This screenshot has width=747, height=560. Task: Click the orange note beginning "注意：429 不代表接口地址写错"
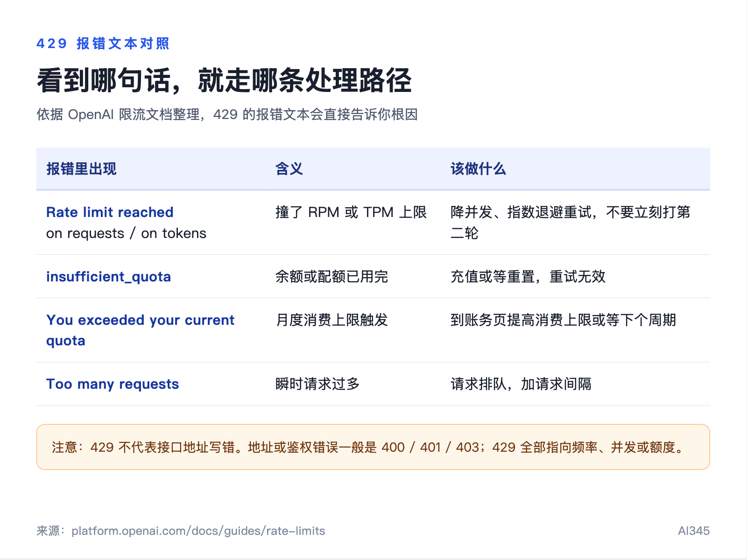tap(373, 447)
